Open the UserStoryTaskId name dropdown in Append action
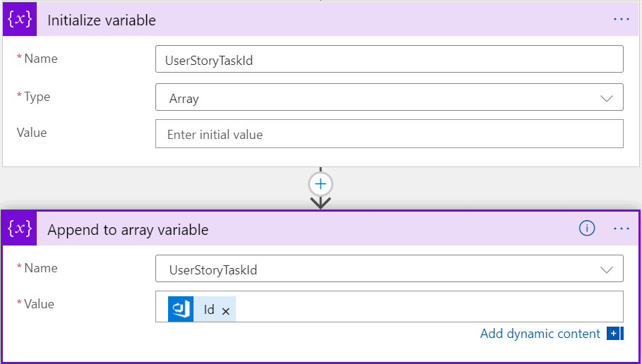This screenshot has width=642, height=364. [x=389, y=269]
